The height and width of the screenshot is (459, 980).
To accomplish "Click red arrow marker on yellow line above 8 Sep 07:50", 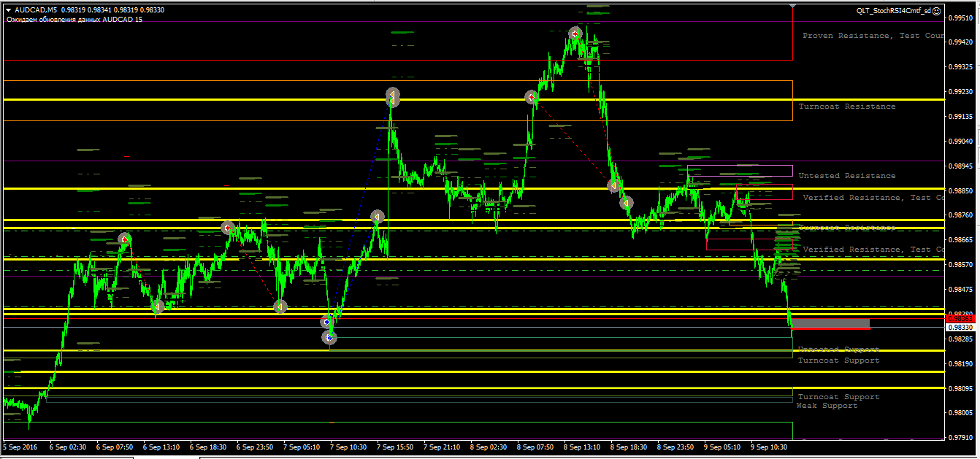I will point(531,97).
